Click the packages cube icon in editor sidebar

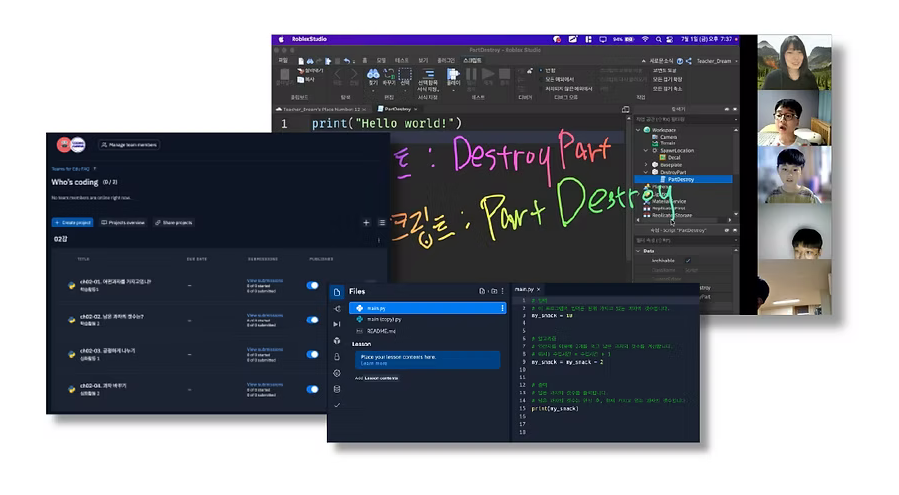click(x=337, y=341)
